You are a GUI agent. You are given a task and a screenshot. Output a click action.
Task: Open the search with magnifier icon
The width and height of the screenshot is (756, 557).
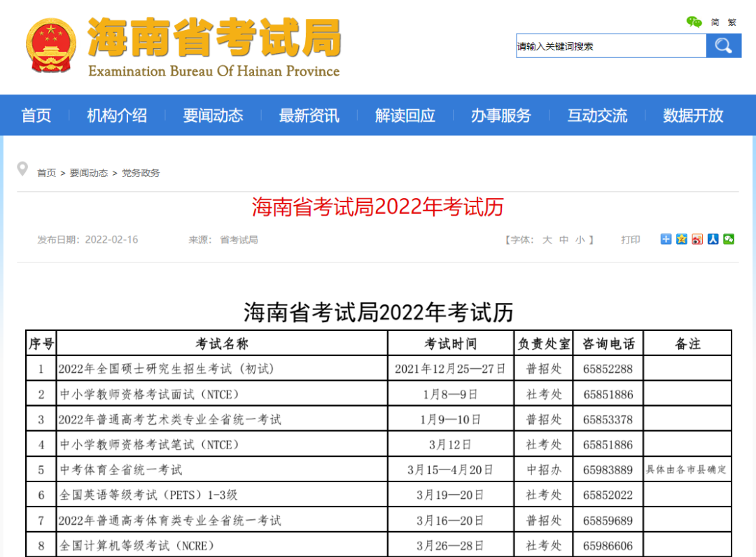724,45
